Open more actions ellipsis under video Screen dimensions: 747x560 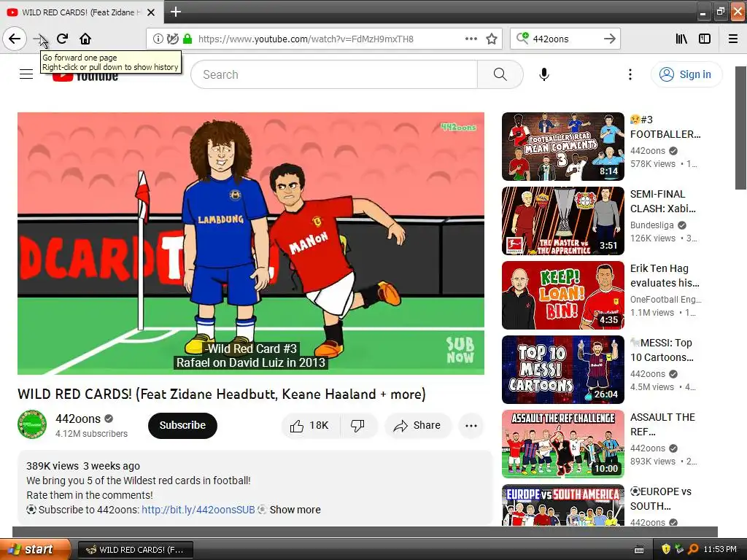pos(471,425)
